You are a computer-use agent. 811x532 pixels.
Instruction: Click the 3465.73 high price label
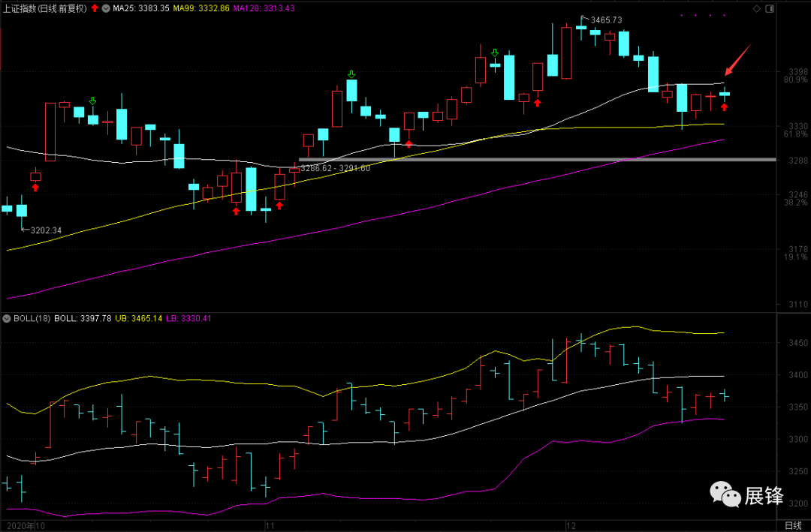(x=606, y=20)
